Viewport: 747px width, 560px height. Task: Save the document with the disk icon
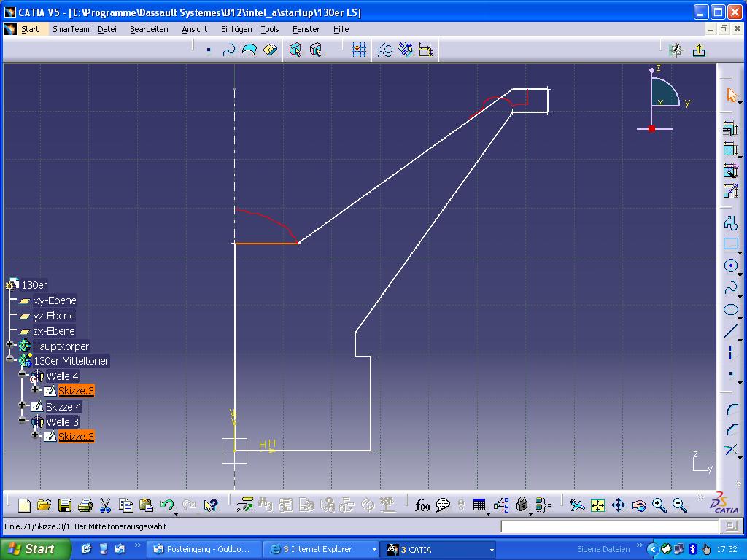pos(65,505)
